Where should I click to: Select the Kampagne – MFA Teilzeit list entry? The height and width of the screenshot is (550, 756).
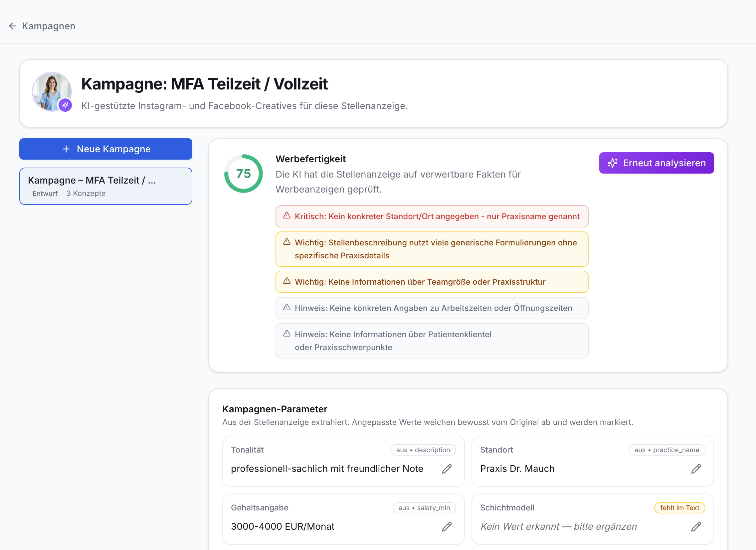(106, 186)
